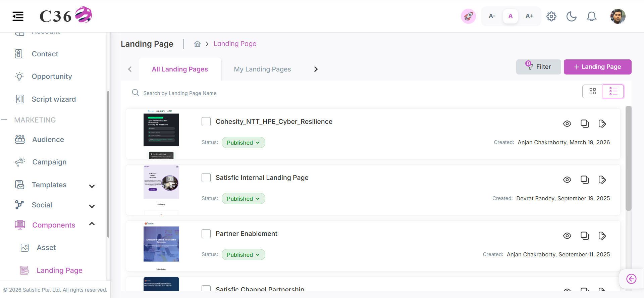
Task: Open Satisfic Internal page status dropdown
Action: click(x=243, y=199)
